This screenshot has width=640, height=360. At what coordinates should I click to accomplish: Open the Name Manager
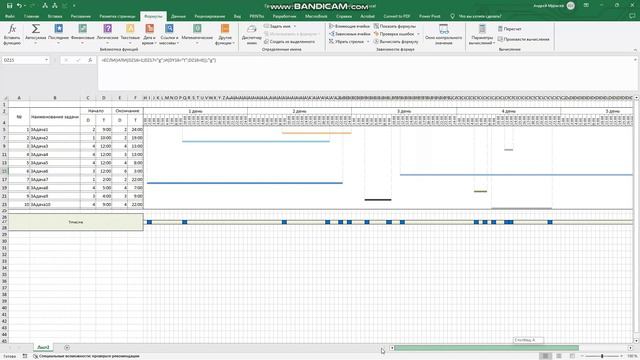tap(251, 35)
